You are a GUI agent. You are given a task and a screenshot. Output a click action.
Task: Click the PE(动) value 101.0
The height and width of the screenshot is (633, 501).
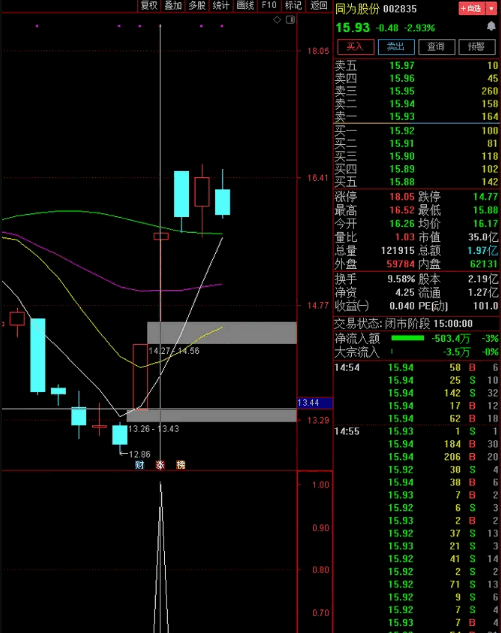tap(486, 306)
